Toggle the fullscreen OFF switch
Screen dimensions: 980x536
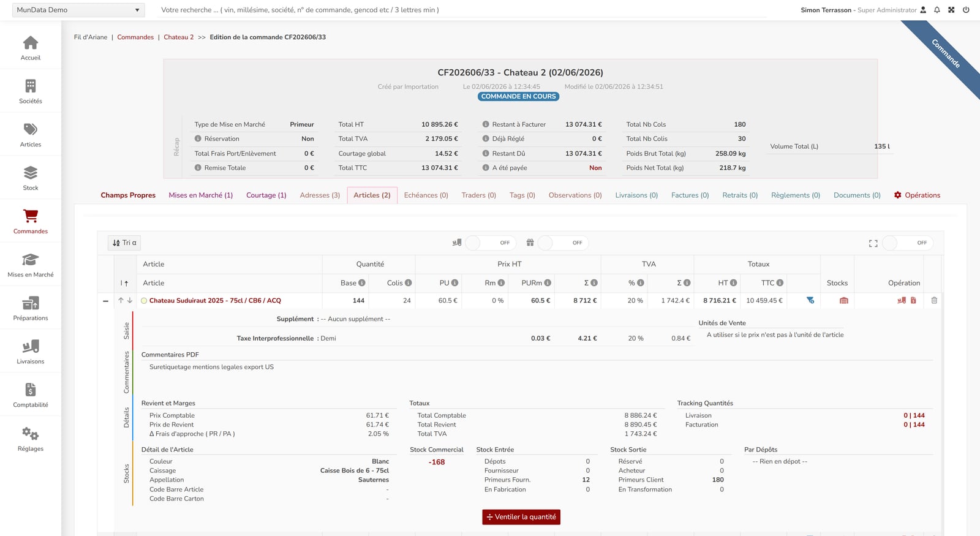(x=908, y=243)
